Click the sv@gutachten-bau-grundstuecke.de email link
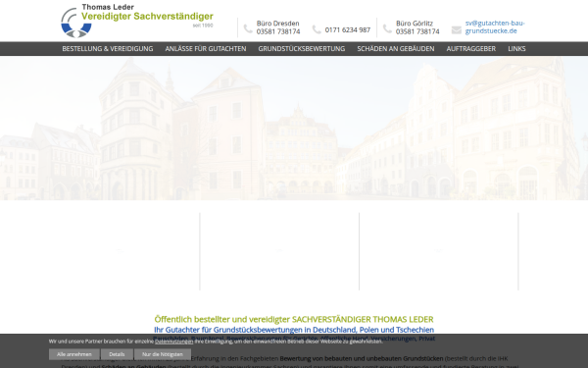 [x=495, y=27]
